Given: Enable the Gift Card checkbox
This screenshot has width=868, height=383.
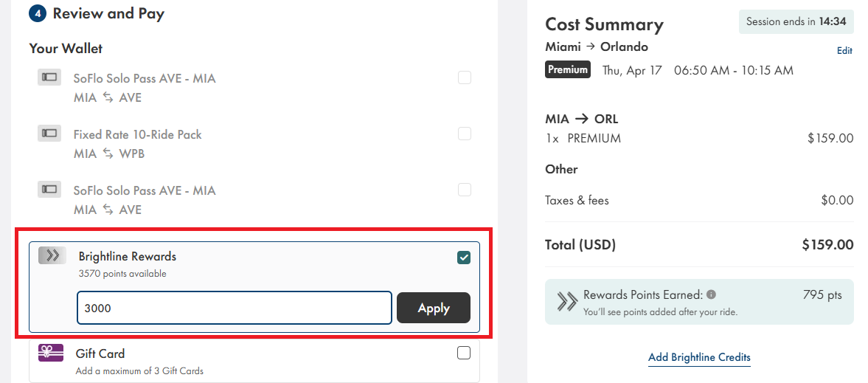Looking at the screenshot, I should pos(464,353).
